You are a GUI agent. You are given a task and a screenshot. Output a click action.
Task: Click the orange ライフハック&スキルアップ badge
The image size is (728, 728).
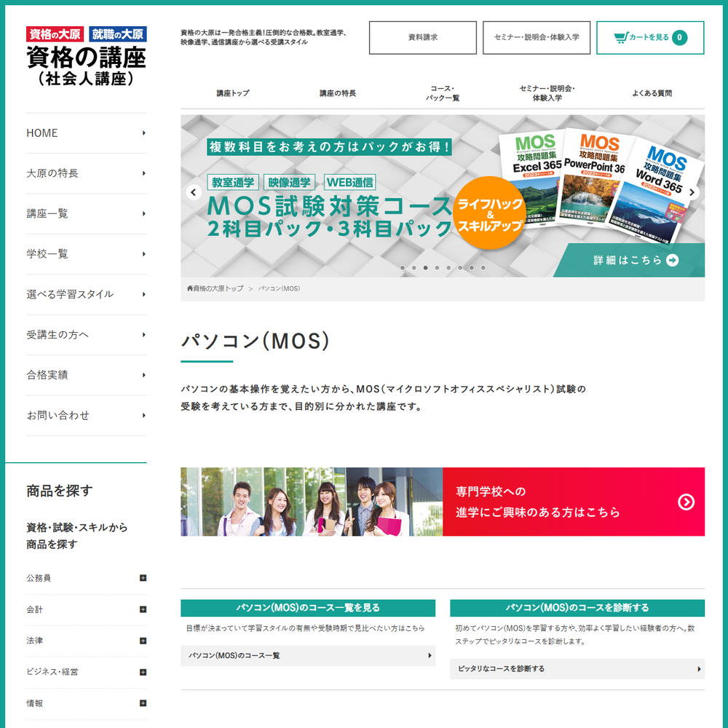point(490,213)
